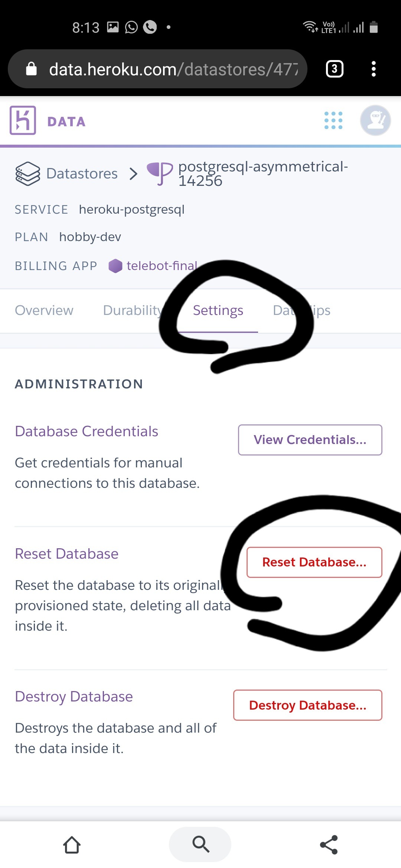Tap the browser home icon
Viewport: 401px width, 868px height.
coord(72,845)
